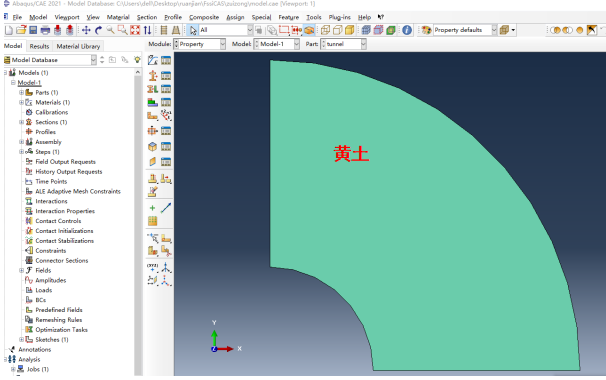The image size is (606, 380).
Task: Toggle the shaded render style icon
Action: [350, 30]
